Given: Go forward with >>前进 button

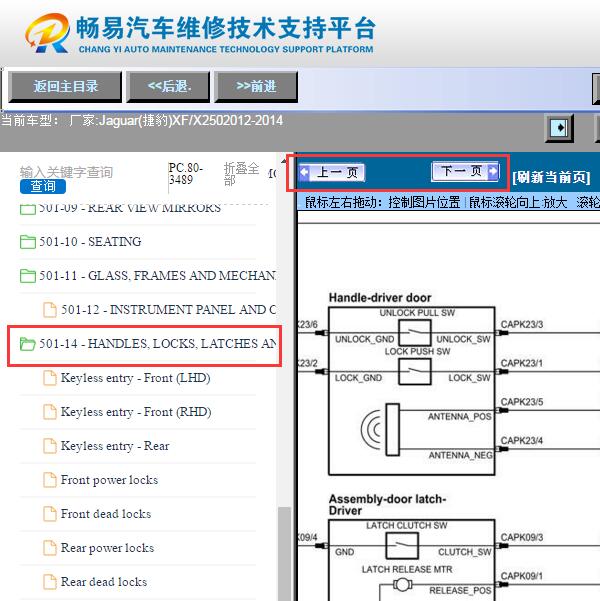Looking at the screenshot, I should coord(256,87).
